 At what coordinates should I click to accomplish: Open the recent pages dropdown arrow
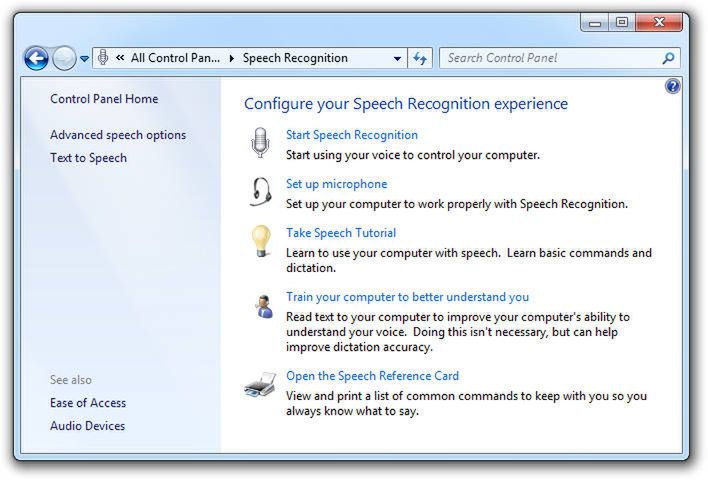pos(84,58)
